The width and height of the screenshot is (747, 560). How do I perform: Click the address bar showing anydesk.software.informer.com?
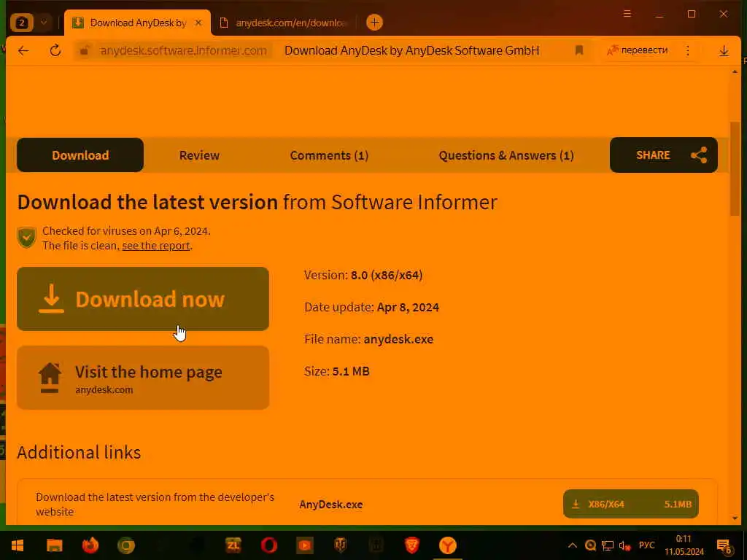tap(183, 50)
